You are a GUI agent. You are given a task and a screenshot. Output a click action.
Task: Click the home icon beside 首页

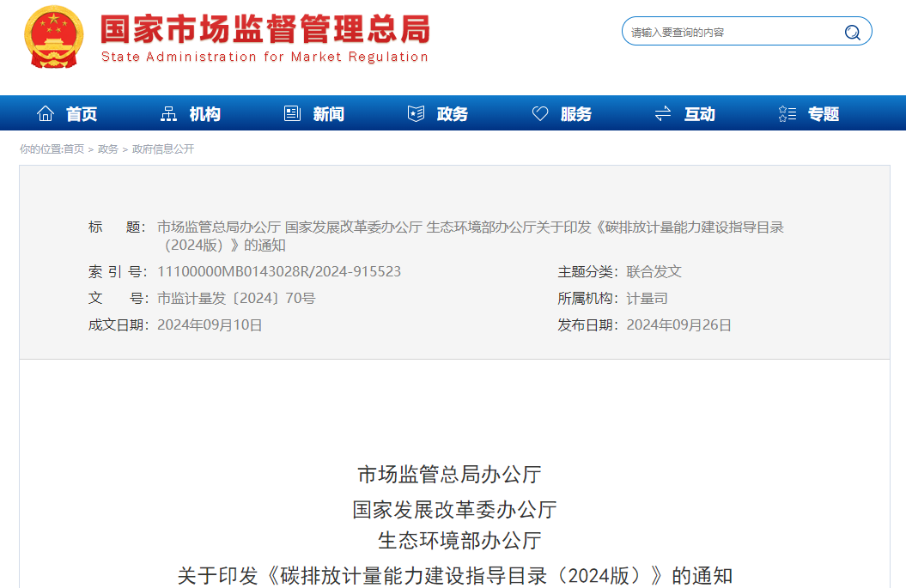(45, 114)
